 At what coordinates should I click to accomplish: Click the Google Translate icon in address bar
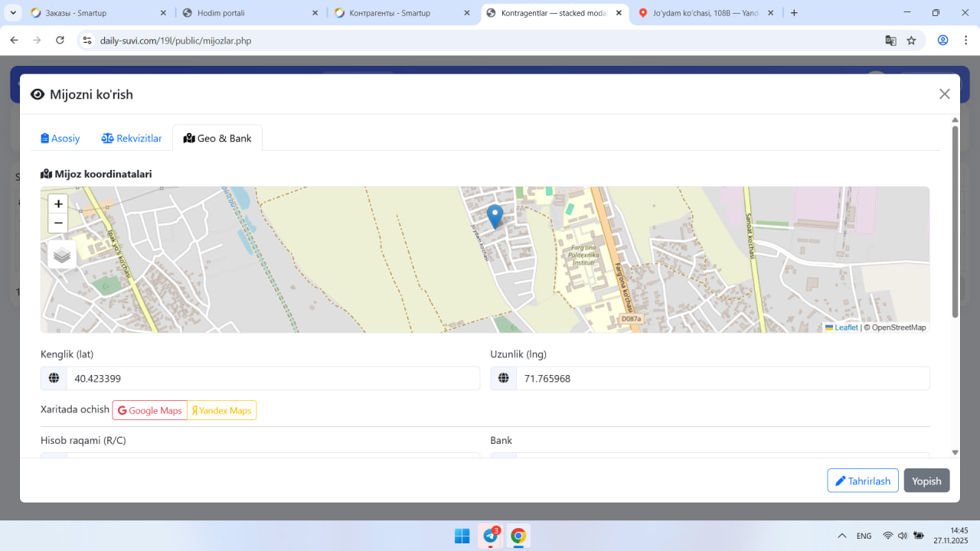click(890, 41)
